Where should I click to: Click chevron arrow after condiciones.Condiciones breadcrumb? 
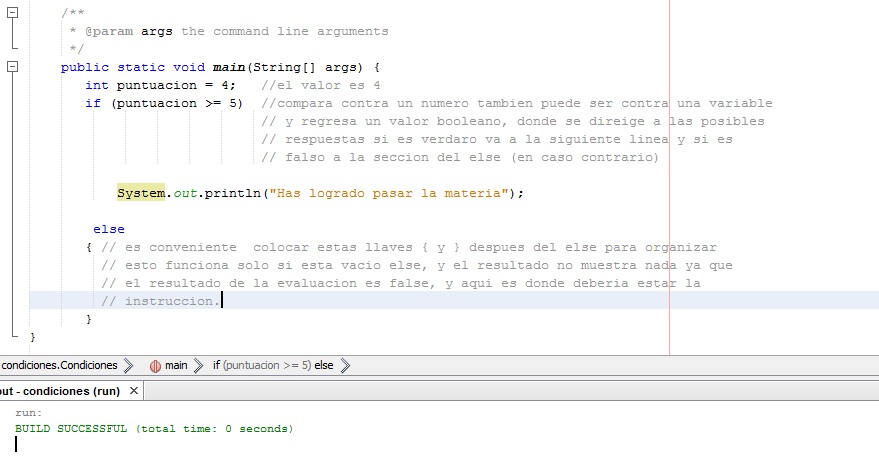click(x=130, y=366)
